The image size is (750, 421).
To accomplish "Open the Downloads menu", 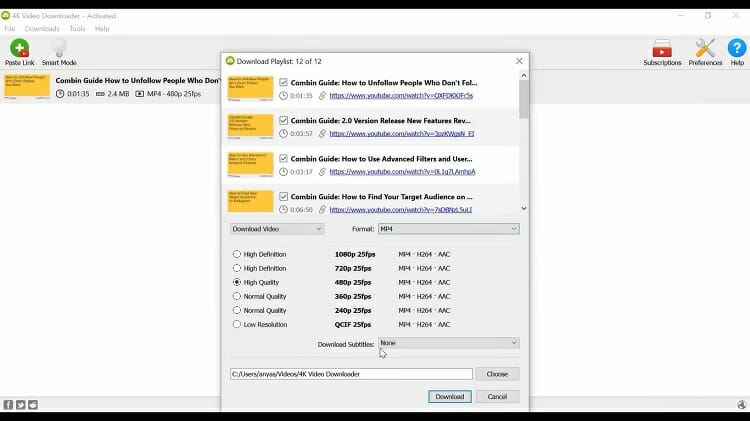I will [42, 29].
